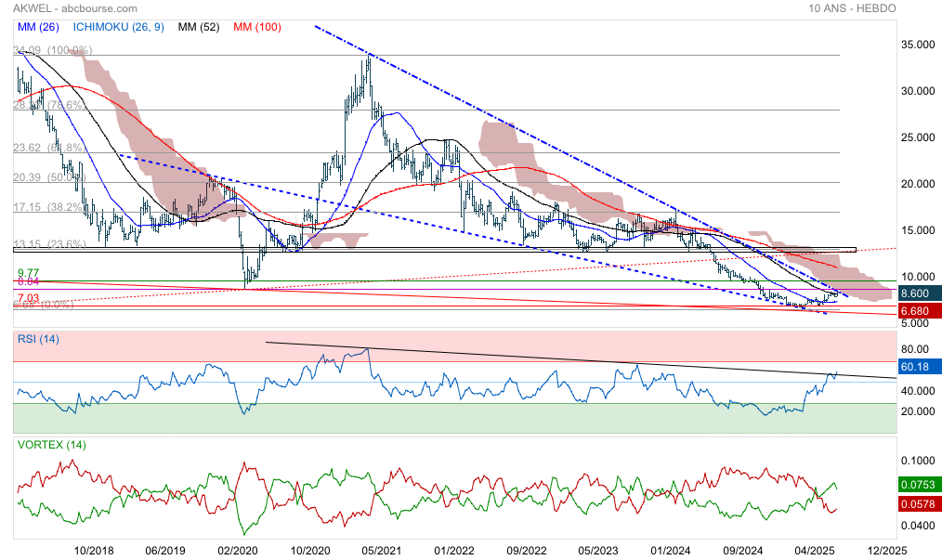Click the '20.39 (50.0%)' Fibonacci label

coord(49,177)
